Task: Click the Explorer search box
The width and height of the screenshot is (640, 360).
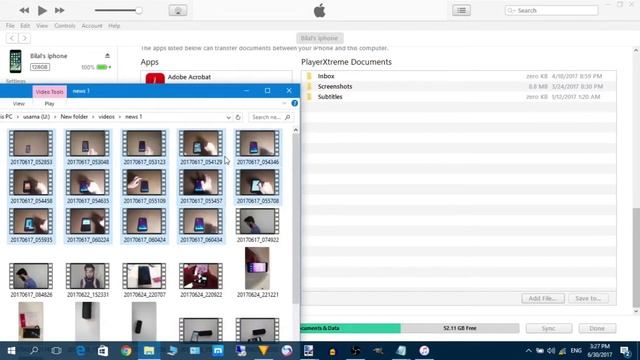Action: click(x=271, y=117)
